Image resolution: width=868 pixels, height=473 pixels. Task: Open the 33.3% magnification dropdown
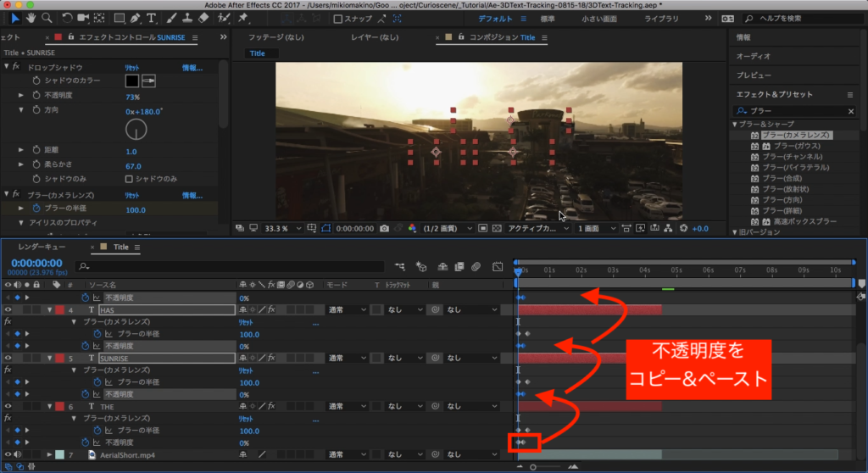(x=283, y=228)
